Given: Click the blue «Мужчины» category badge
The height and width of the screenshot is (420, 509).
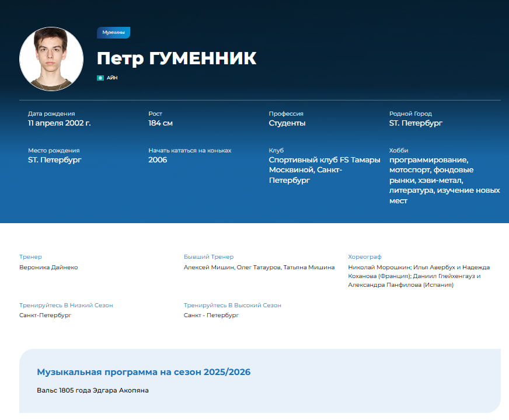Looking at the screenshot, I should tap(113, 33).
